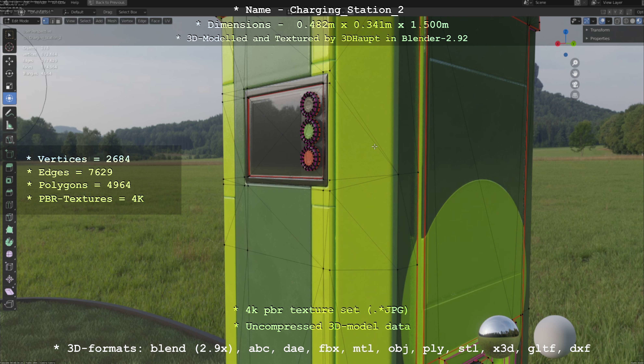
Task: Open the Edit Mode dropdown
Action: coord(22,21)
